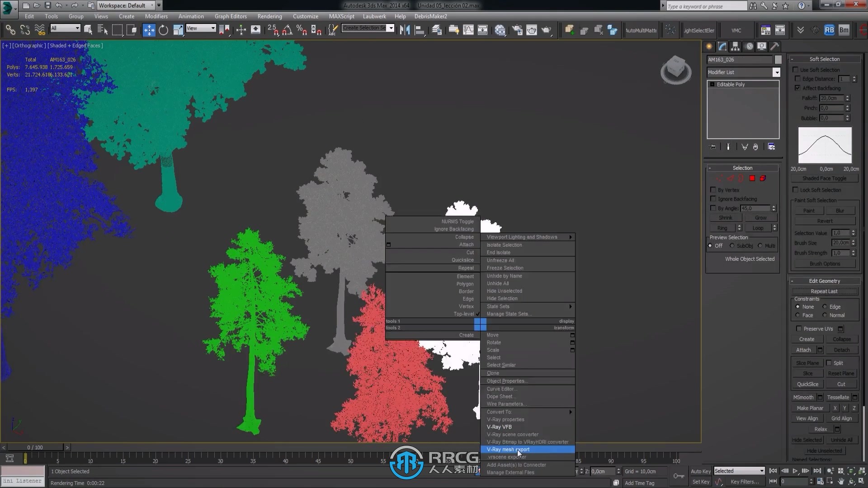Click the Rotate tool icon in toolbar

point(164,30)
